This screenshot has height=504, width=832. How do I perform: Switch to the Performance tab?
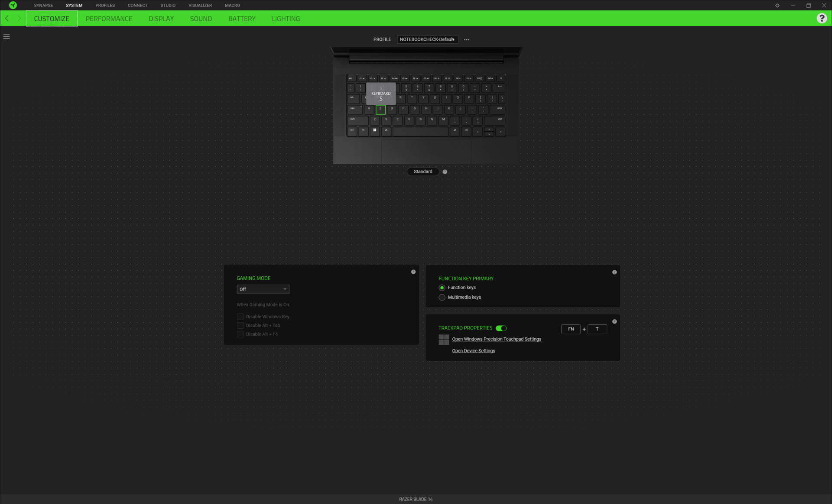(x=109, y=19)
